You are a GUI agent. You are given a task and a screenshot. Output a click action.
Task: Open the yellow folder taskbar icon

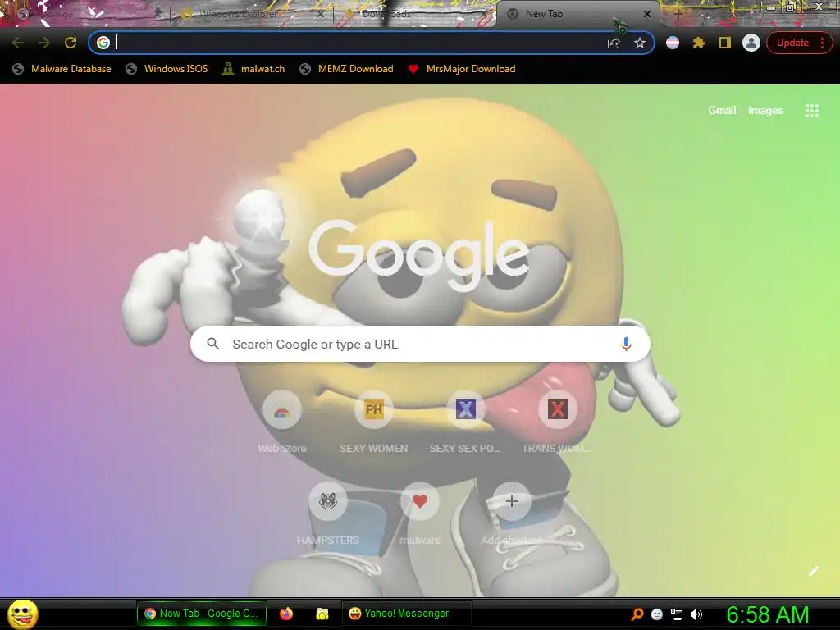pos(322,614)
